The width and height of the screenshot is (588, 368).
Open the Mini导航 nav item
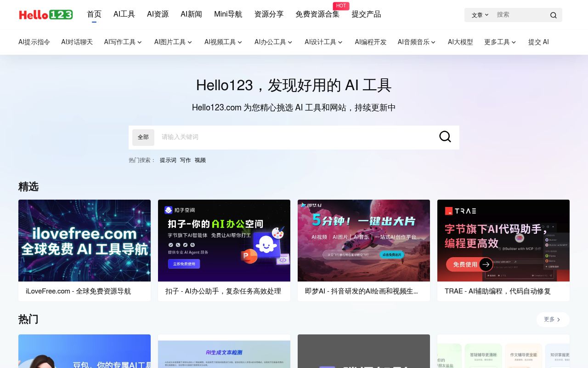[x=228, y=14]
